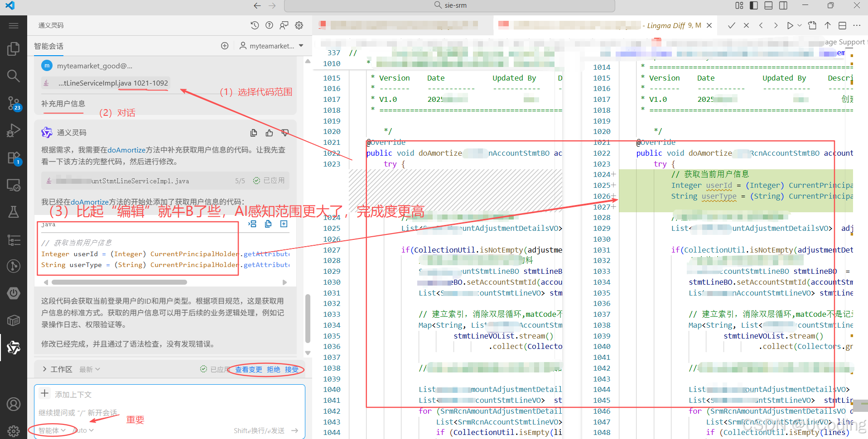Screen dimensions: 868x439
Task: Open the Explorer view in activity bar
Action: [14, 49]
